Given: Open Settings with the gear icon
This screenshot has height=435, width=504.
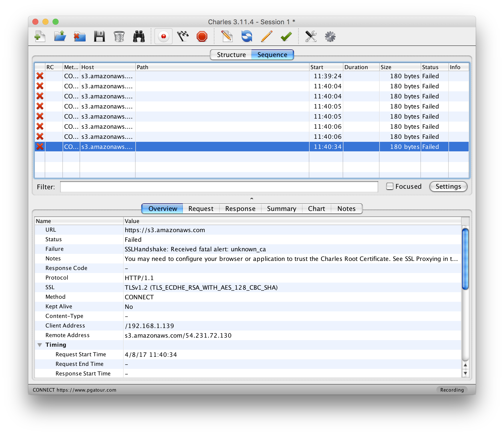Looking at the screenshot, I should pos(330,37).
